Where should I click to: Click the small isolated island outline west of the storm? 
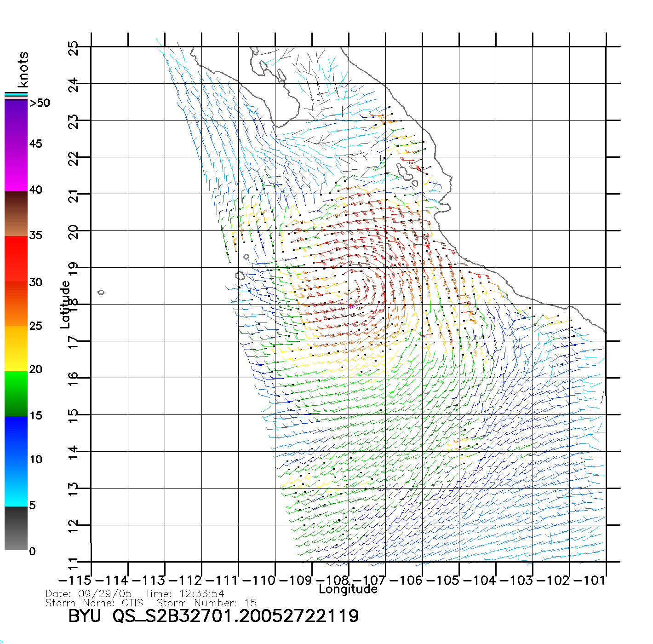point(101,292)
